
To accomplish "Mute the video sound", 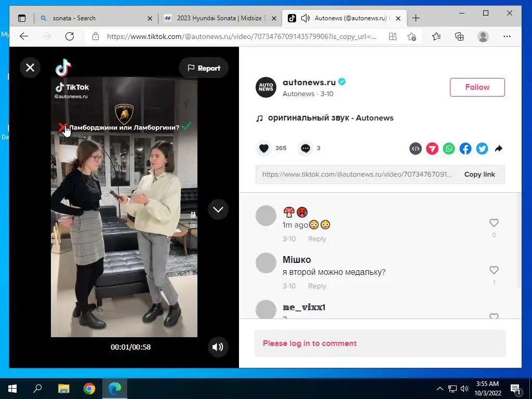I will click(218, 347).
